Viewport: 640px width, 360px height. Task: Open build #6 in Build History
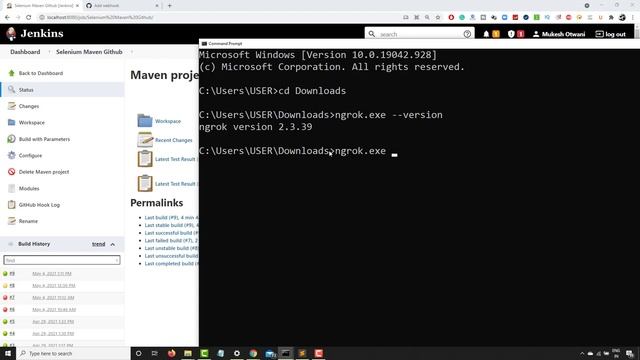pos(12,309)
